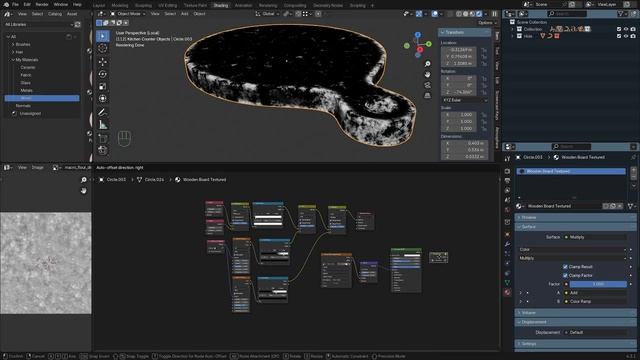Open the Render properties tab icon

pyautogui.click(x=507, y=171)
